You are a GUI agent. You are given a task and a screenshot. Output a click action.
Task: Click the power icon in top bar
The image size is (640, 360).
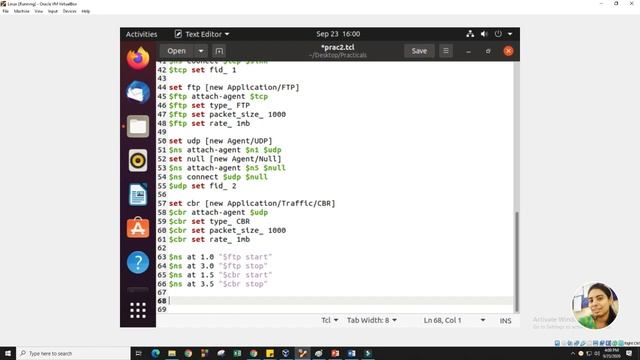[x=498, y=34]
